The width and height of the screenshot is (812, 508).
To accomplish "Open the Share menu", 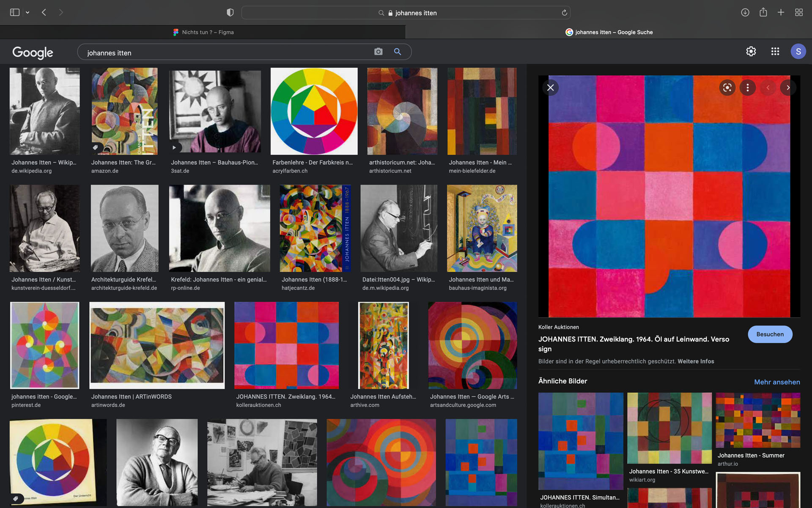I will (x=763, y=12).
